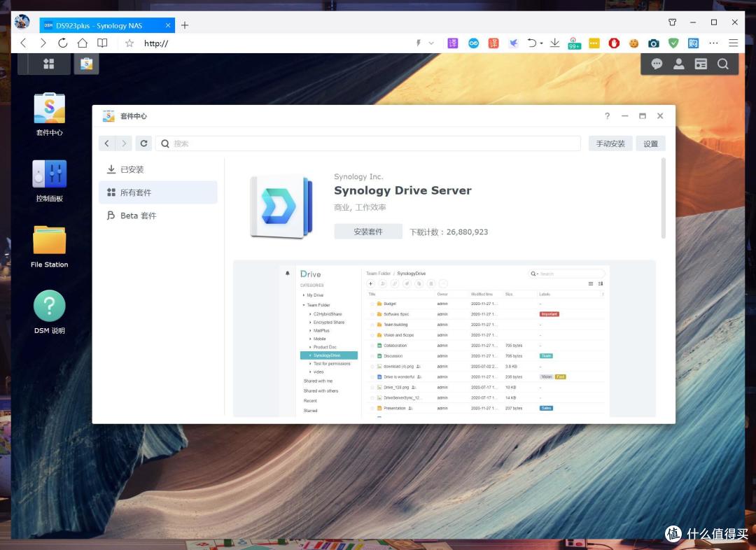
Task: Click the 商业, 工作效率 category text
Action: pyautogui.click(x=360, y=207)
